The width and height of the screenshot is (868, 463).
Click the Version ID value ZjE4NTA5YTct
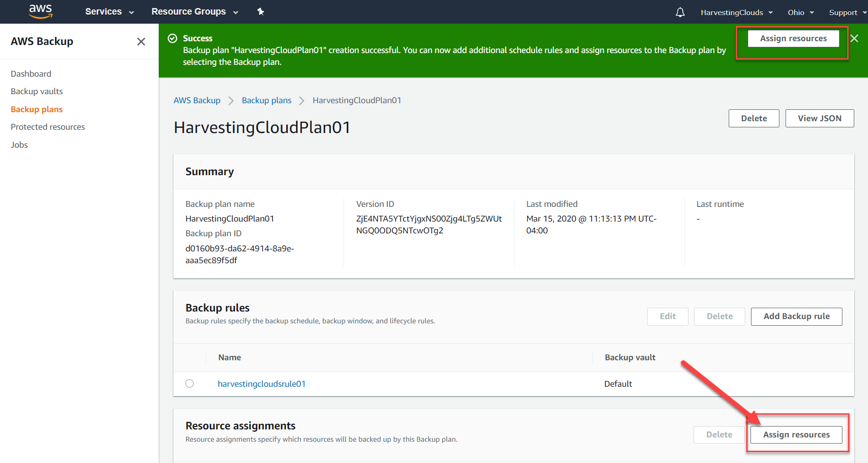click(x=429, y=224)
